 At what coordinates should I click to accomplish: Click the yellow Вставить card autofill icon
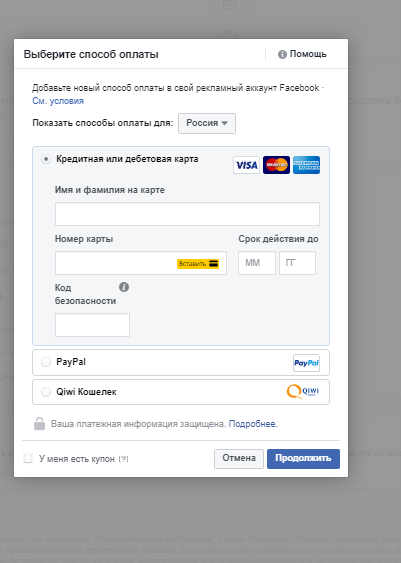click(x=198, y=264)
